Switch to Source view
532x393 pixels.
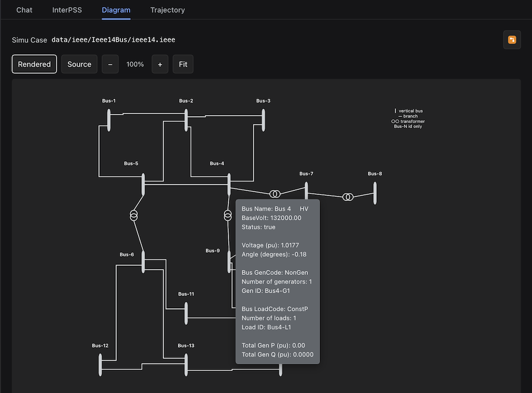pos(79,64)
